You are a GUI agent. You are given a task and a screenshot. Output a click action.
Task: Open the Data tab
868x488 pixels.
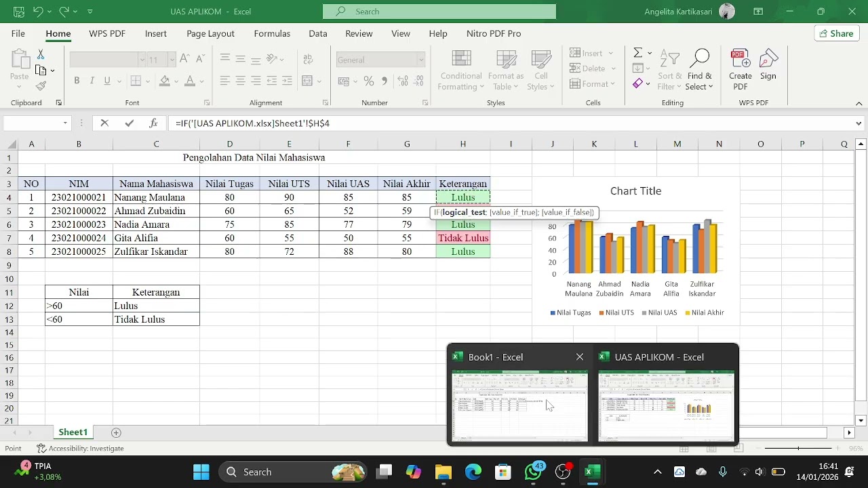[318, 33]
